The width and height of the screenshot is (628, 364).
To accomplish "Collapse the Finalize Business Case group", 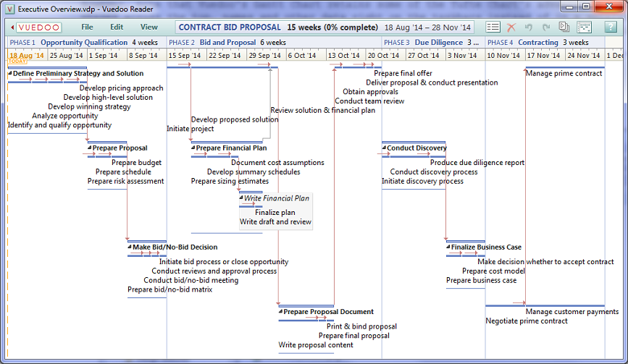I will pos(448,247).
